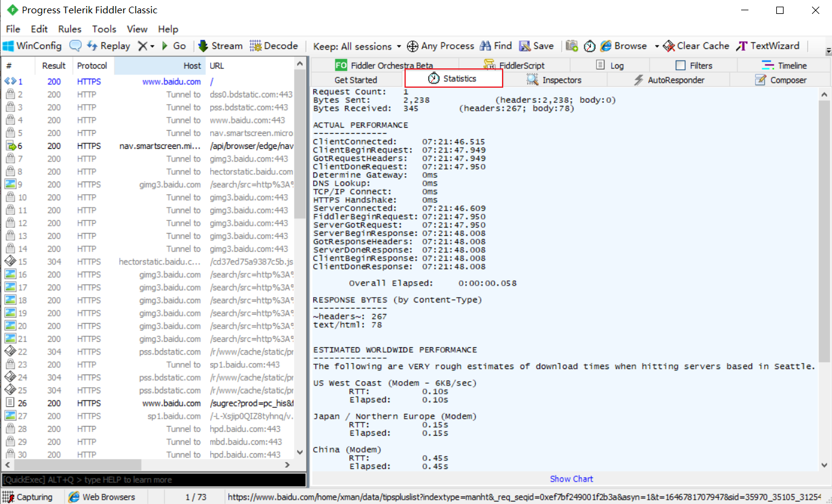Expand the arrow next to Browse
This screenshot has height=504, width=832.
[x=656, y=46]
